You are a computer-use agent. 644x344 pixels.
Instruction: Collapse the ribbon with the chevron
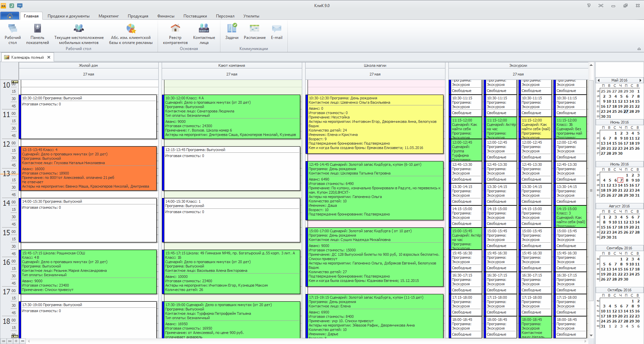click(x=639, y=49)
